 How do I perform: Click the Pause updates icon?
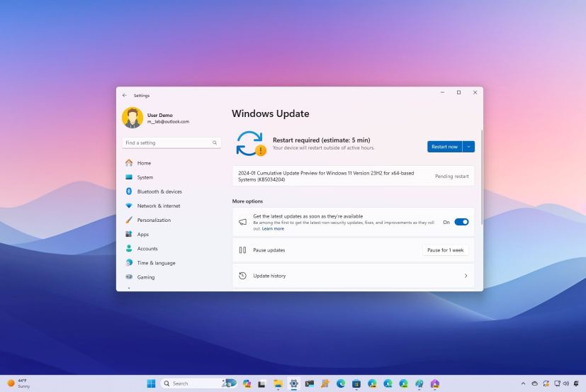pyautogui.click(x=242, y=250)
